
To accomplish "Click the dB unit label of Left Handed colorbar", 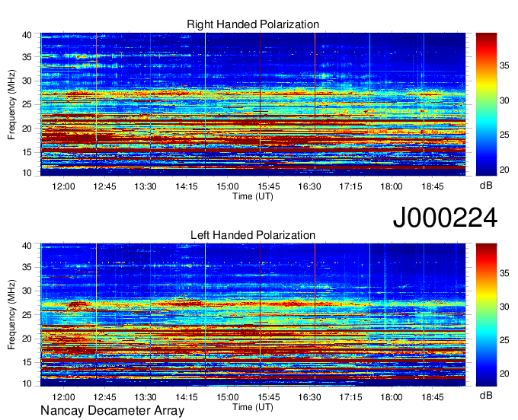I will [486, 395].
